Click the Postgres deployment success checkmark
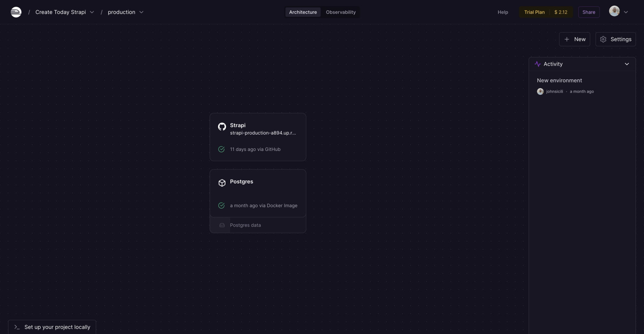644x334 pixels. click(x=221, y=205)
